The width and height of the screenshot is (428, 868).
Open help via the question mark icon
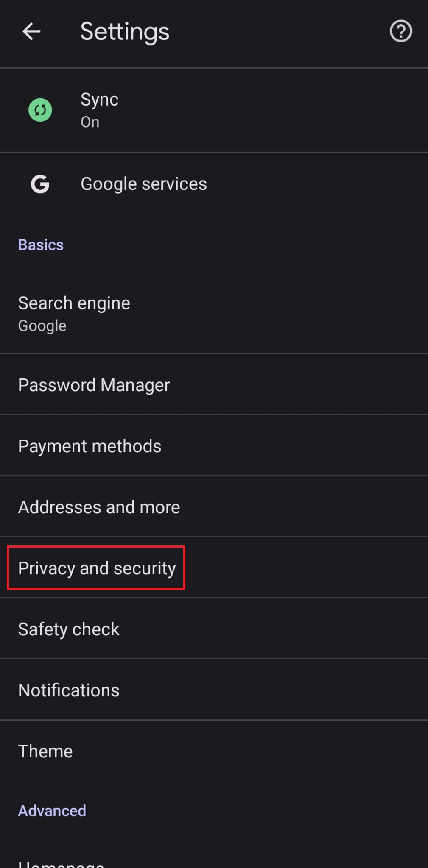400,31
